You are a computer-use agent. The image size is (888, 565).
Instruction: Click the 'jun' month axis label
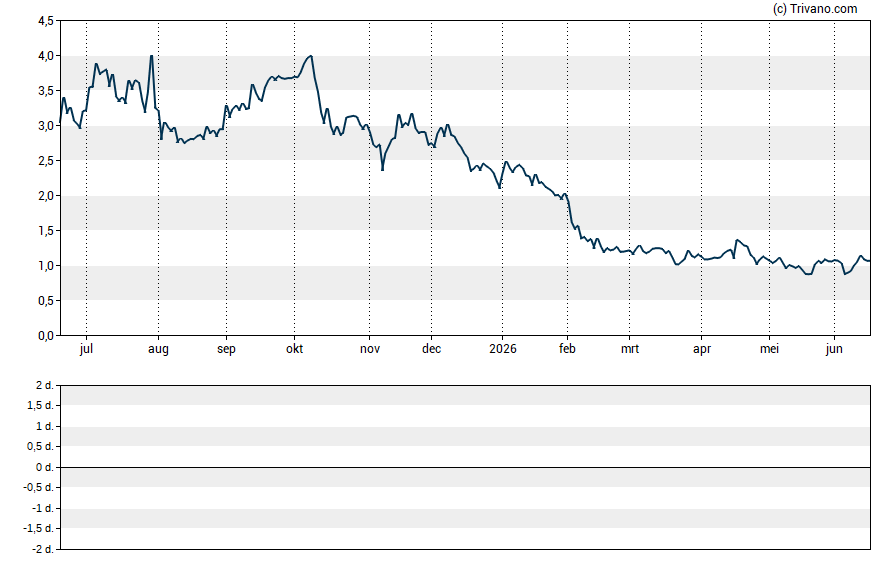click(834, 349)
